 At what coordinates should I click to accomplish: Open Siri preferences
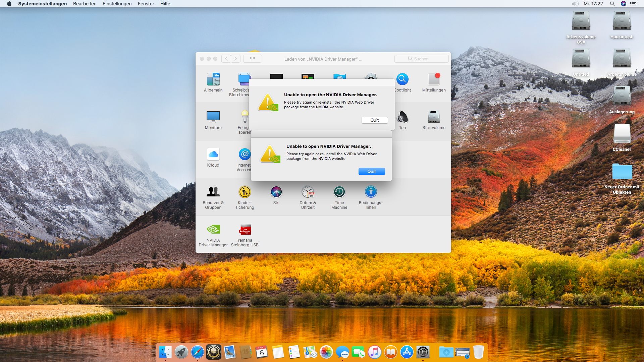tap(276, 195)
